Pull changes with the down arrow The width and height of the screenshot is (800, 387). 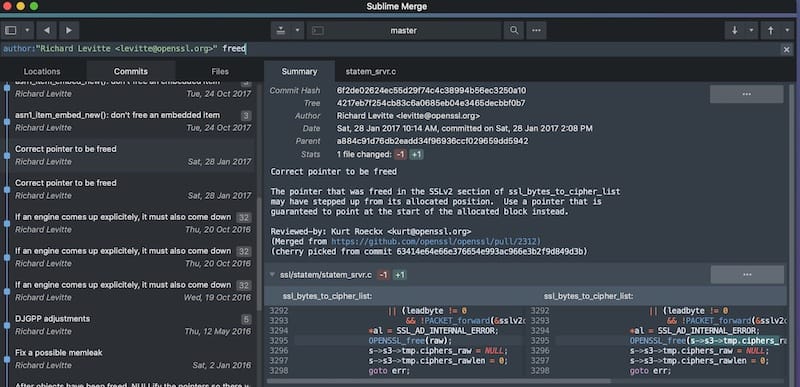[735, 31]
